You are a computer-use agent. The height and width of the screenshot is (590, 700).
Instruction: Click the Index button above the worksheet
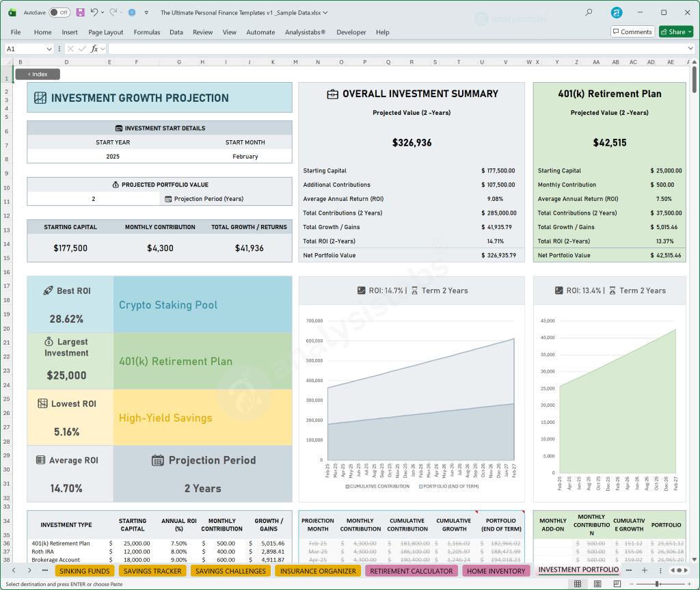(x=38, y=74)
